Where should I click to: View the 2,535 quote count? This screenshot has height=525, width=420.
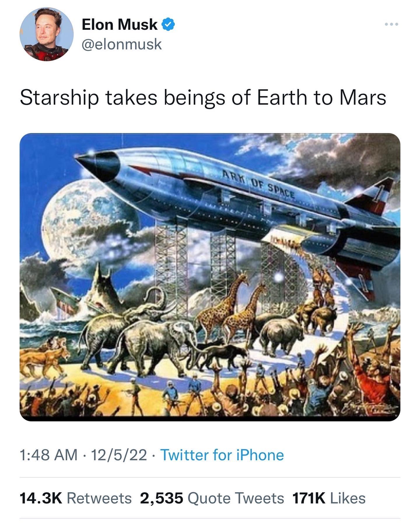click(x=162, y=498)
